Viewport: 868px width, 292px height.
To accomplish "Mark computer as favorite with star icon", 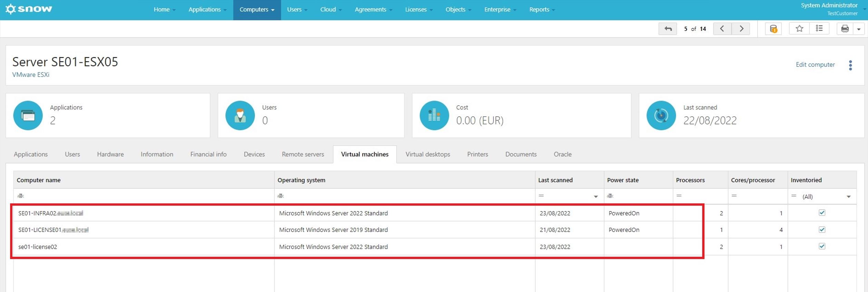I will click(799, 29).
